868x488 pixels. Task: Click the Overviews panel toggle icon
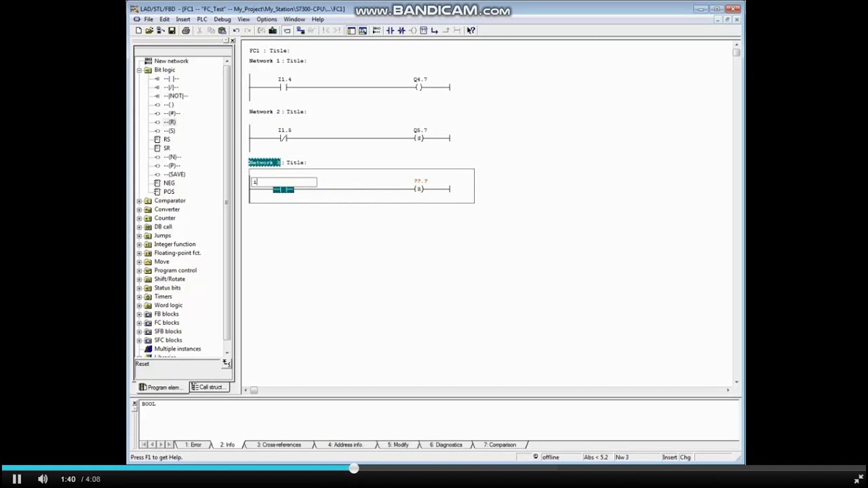click(x=351, y=30)
